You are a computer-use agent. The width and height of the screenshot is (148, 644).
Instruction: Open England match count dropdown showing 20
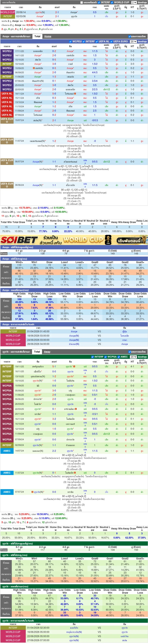coord(133,41)
